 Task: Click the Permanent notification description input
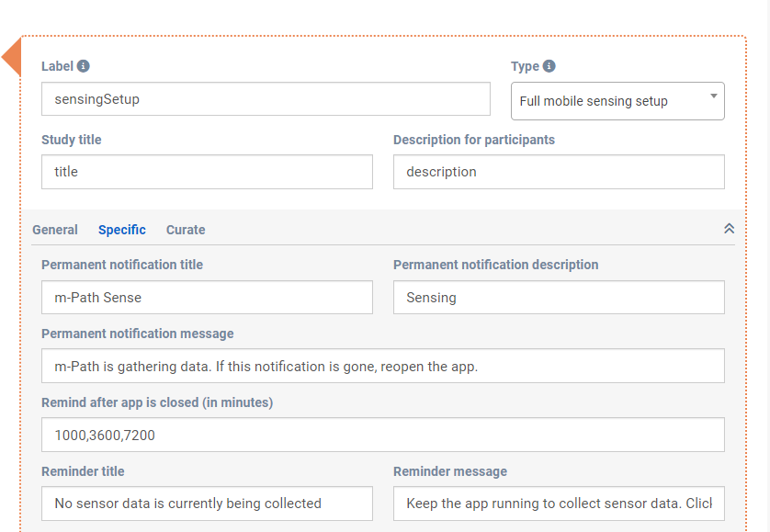559,298
